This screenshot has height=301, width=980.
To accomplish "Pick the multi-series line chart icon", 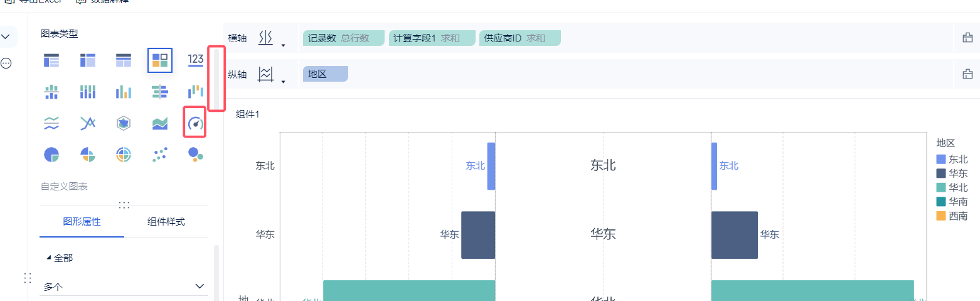I will 88,123.
